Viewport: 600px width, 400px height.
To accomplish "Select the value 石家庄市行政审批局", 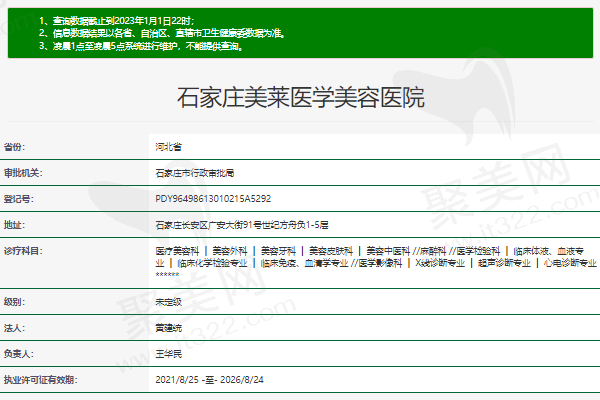I will click(194, 173).
